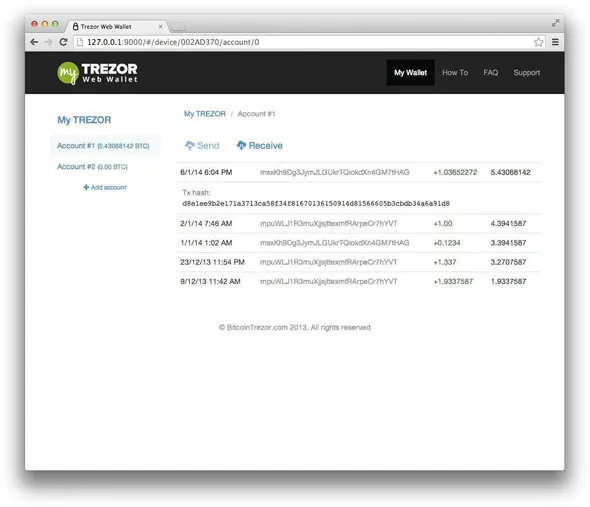
Task: Click the fullscreen arrows icon in the title bar
Action: tap(555, 23)
